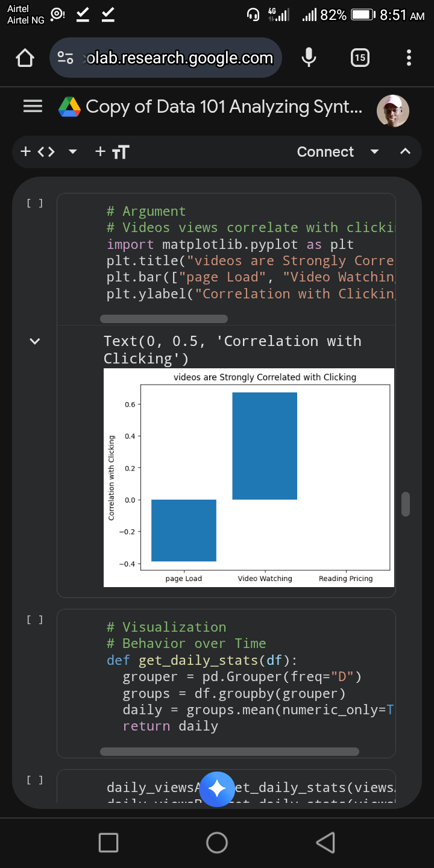Click the "groups = df.groupby(grouper)" line
The height and width of the screenshot is (868, 434).
[x=234, y=693]
